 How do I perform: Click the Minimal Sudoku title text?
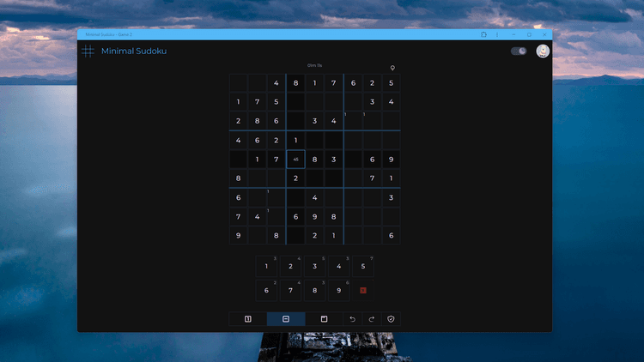134,51
